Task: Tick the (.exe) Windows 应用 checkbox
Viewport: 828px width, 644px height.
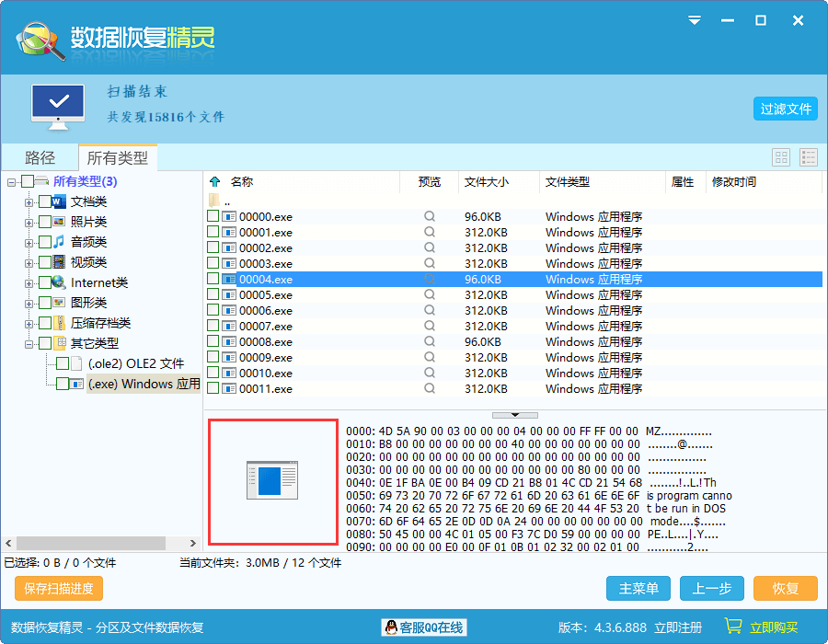Action: pyautogui.click(x=63, y=384)
